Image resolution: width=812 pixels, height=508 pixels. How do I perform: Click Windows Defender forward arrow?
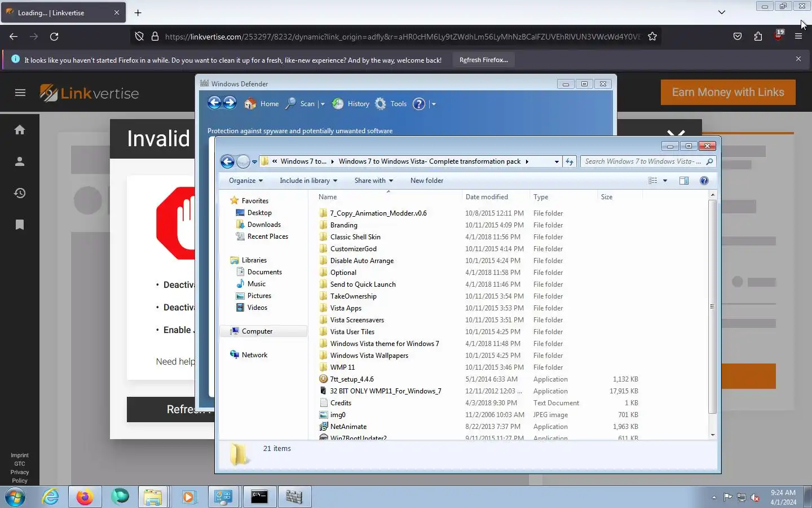point(230,103)
